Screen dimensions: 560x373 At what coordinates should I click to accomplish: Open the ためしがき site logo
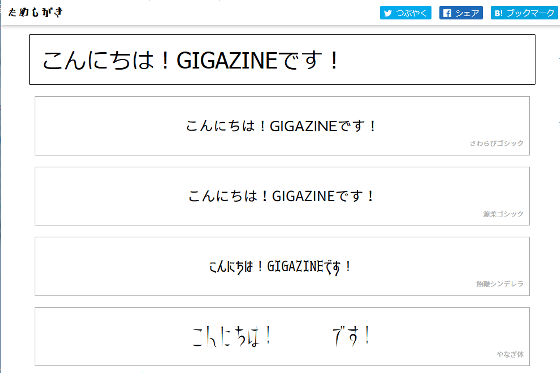click(35, 12)
